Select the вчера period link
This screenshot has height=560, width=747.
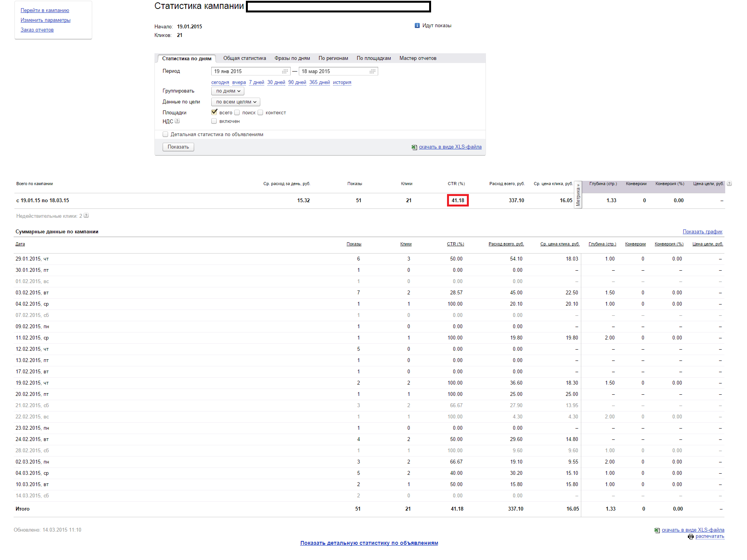(x=239, y=82)
